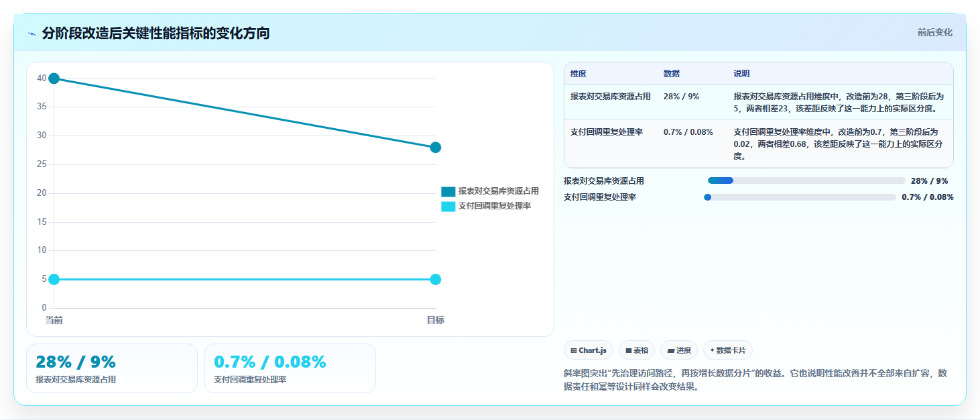Click the 数据 column header

672,74
